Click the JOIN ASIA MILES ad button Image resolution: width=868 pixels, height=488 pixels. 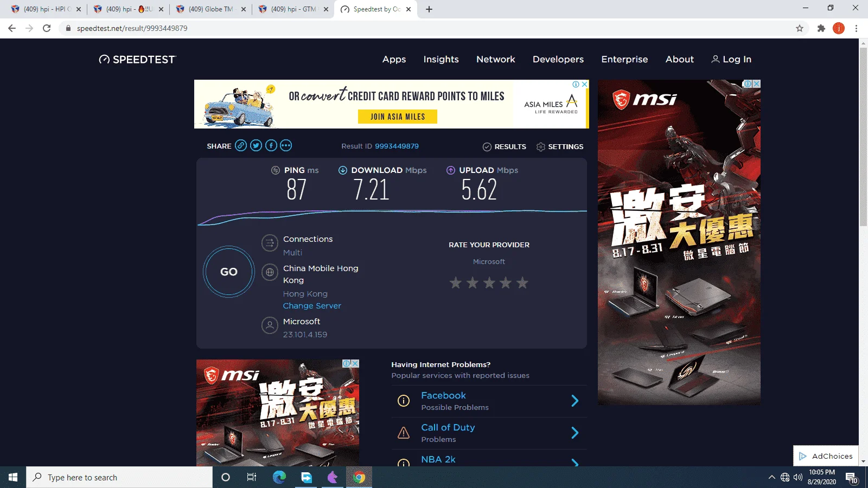(398, 117)
